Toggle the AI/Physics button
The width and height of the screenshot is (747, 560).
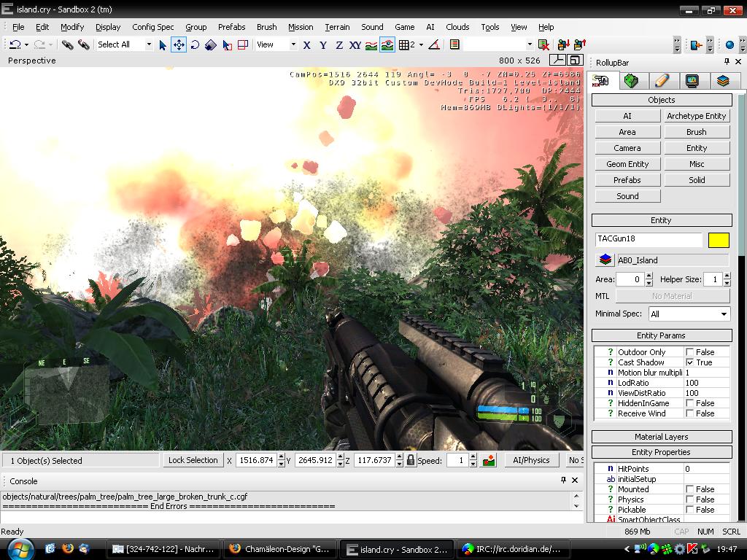pos(531,460)
